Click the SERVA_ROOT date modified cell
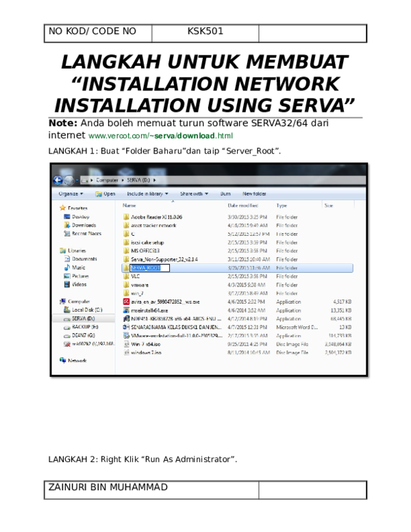Image resolution: width=411 pixels, height=532 pixels. 249,267
